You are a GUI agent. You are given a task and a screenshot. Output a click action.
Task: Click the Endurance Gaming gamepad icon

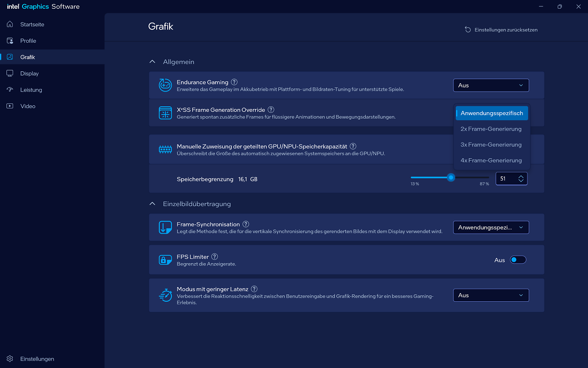pyautogui.click(x=165, y=85)
